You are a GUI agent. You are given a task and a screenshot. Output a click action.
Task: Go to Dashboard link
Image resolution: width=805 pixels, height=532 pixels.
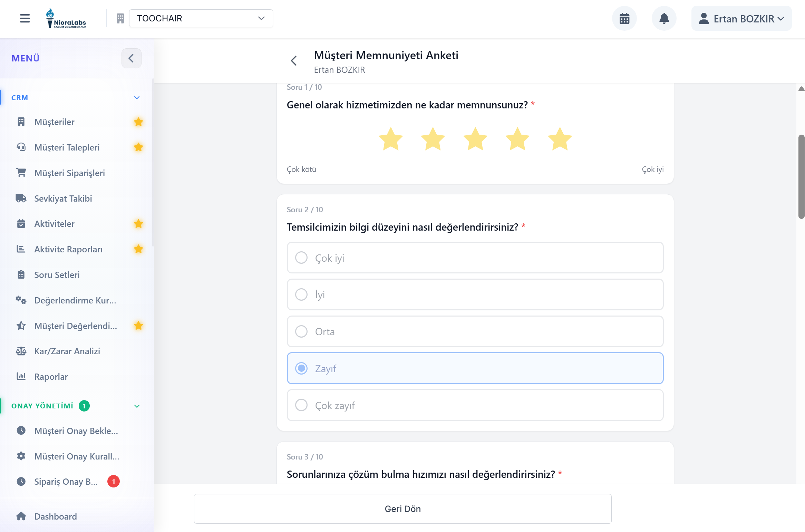point(56,516)
